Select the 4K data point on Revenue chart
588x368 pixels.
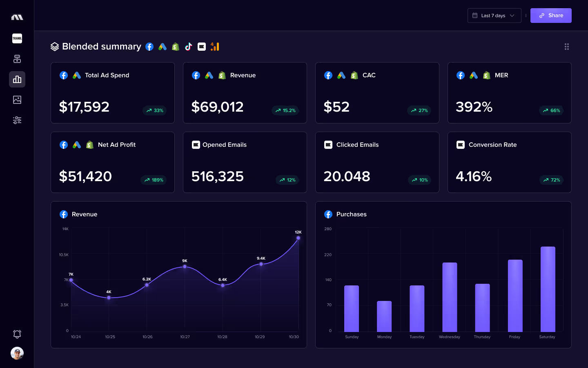click(x=109, y=298)
